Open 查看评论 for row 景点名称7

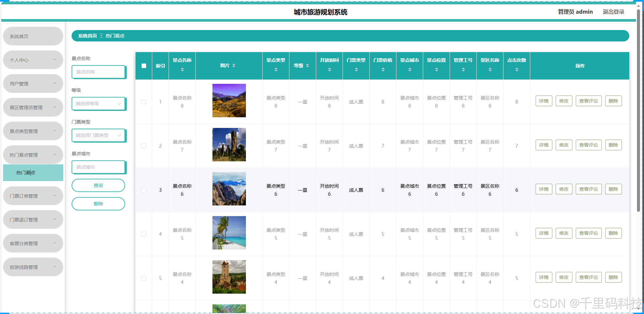coord(589,145)
